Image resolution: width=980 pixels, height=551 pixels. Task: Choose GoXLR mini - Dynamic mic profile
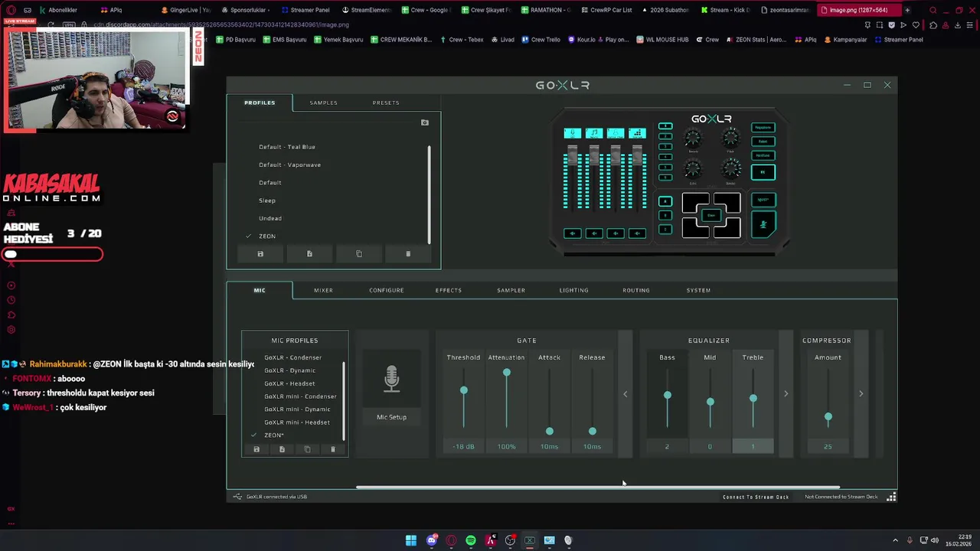click(x=297, y=409)
